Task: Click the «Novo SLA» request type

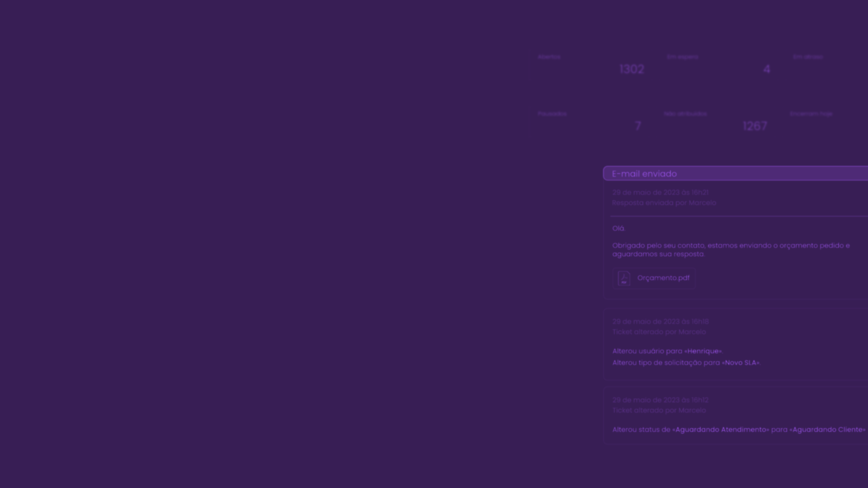Action: (741, 363)
